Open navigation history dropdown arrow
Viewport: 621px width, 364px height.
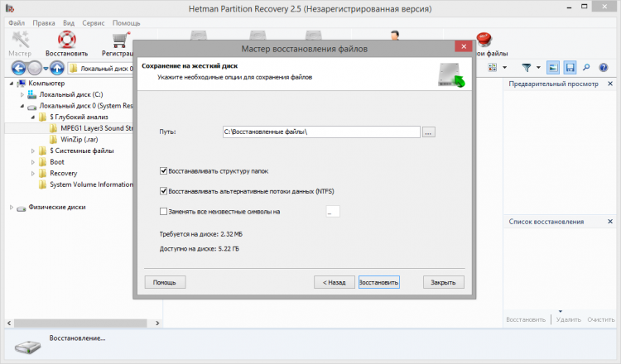46,69
